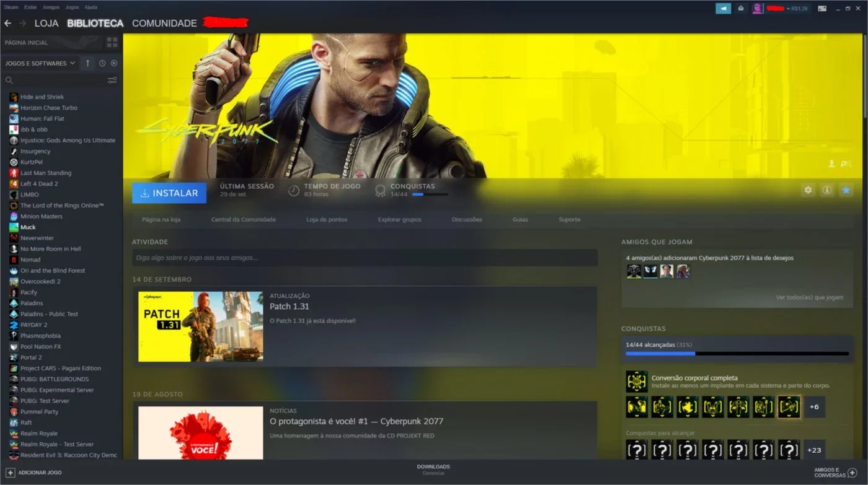Go to the Loja tab
868x485 pixels.
46,24
